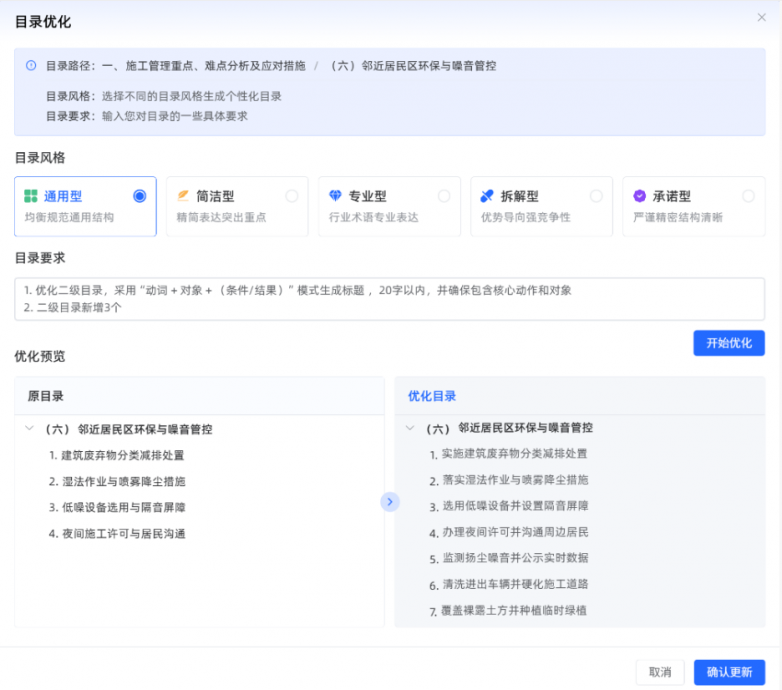Click the blue diamond icon for 专业型
782x690 pixels.
[335, 196]
